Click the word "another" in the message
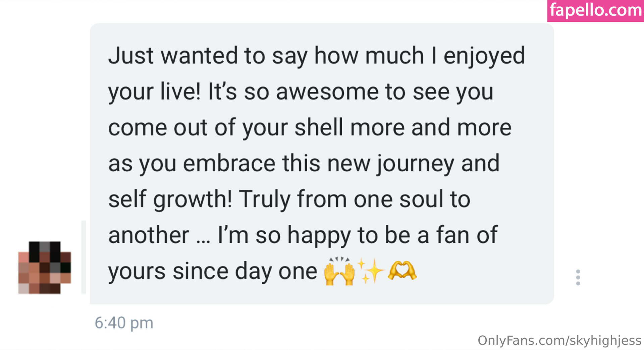Screen dimensions: 644x350 [149, 235]
